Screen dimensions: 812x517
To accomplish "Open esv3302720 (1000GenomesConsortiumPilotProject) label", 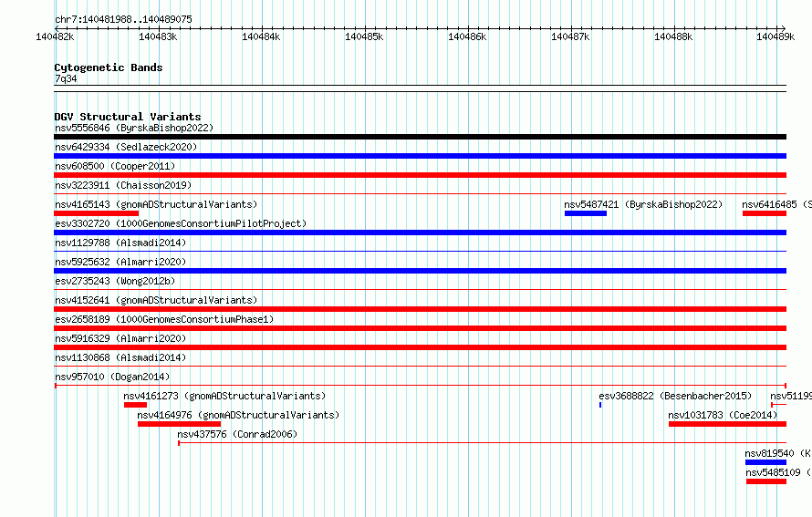I will tap(181, 223).
